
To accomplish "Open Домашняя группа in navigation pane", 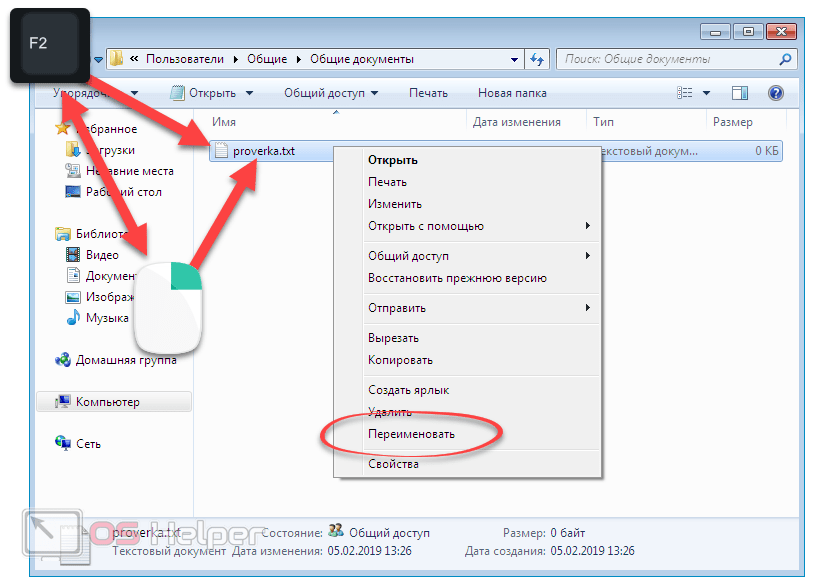I will pos(126,360).
